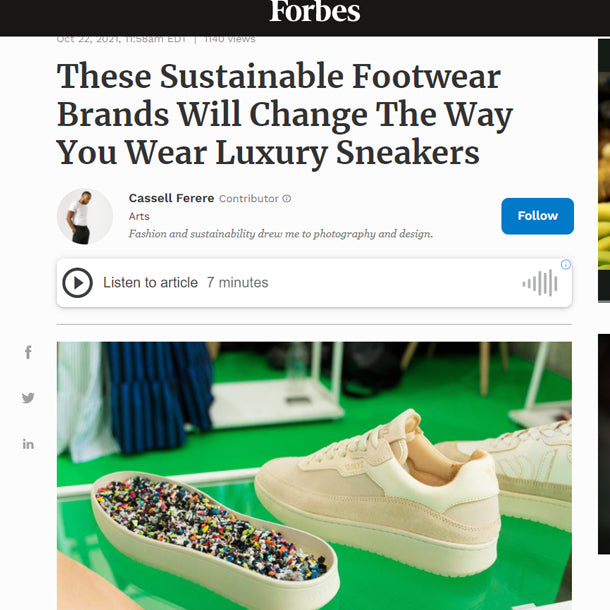Viewport: 610px width, 610px height.
Task: Share article on LinkedIn
Action: (x=28, y=444)
